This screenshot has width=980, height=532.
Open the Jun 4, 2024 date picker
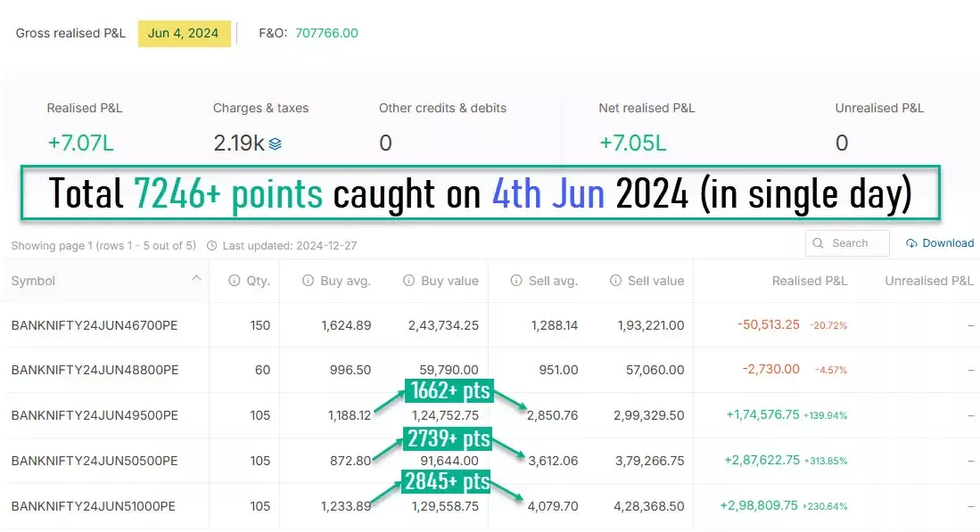(x=184, y=33)
